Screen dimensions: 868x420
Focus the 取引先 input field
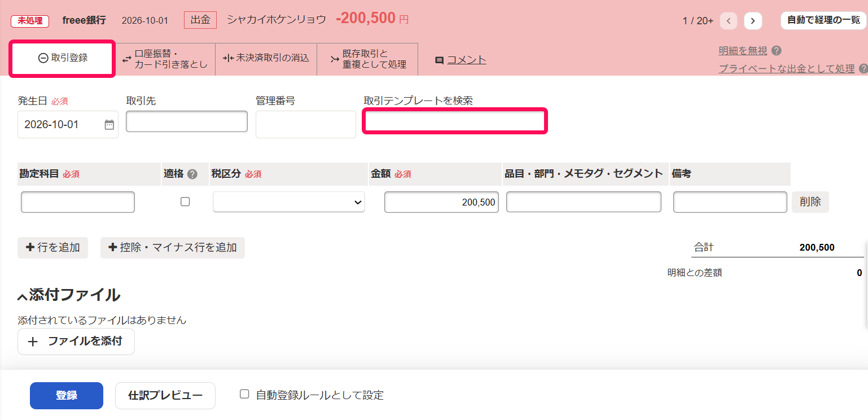pos(187,121)
